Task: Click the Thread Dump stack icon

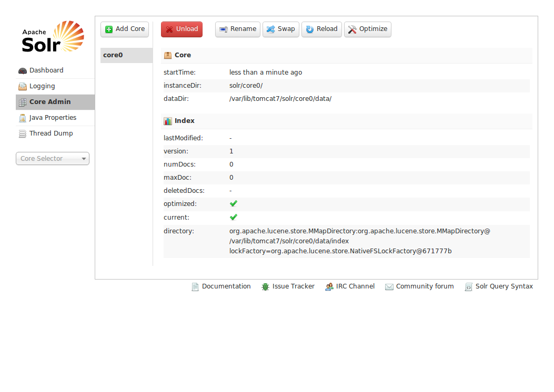Action: pos(23,133)
